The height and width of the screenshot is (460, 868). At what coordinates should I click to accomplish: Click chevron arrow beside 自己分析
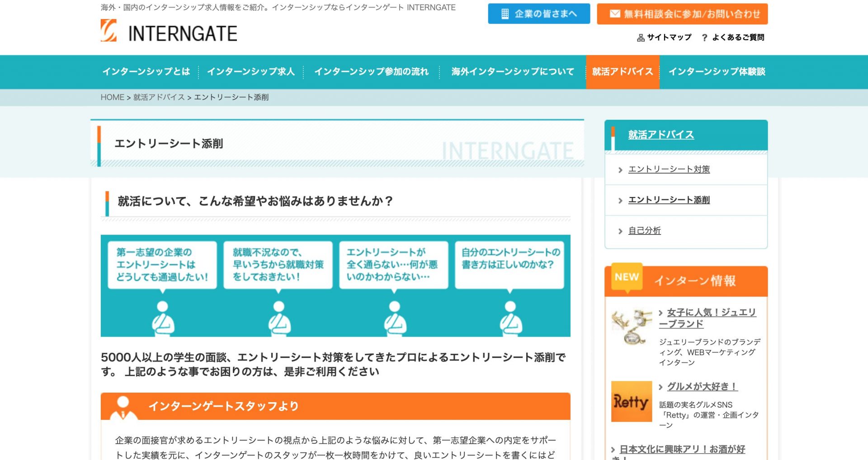pos(620,231)
